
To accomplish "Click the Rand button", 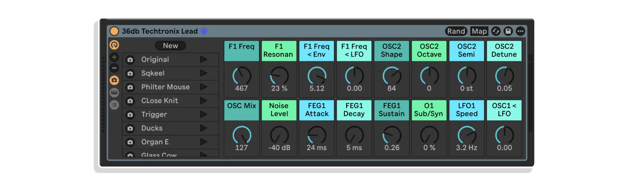I will (x=456, y=31).
